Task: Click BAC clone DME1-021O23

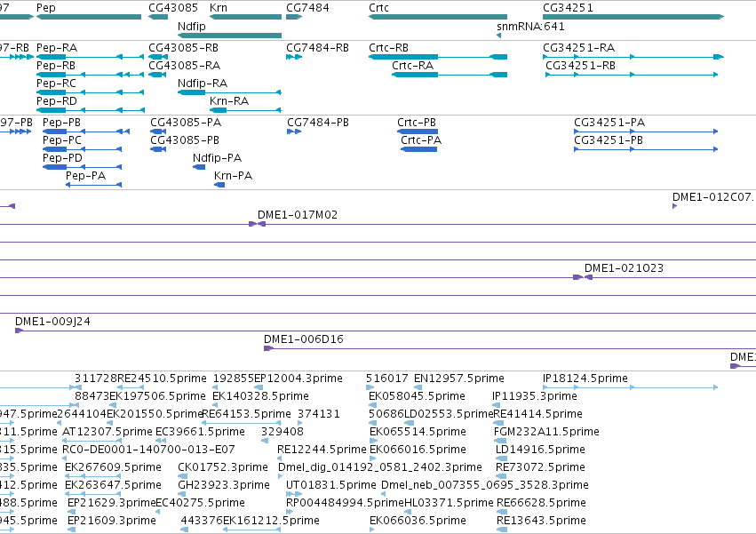Action: click(670, 277)
